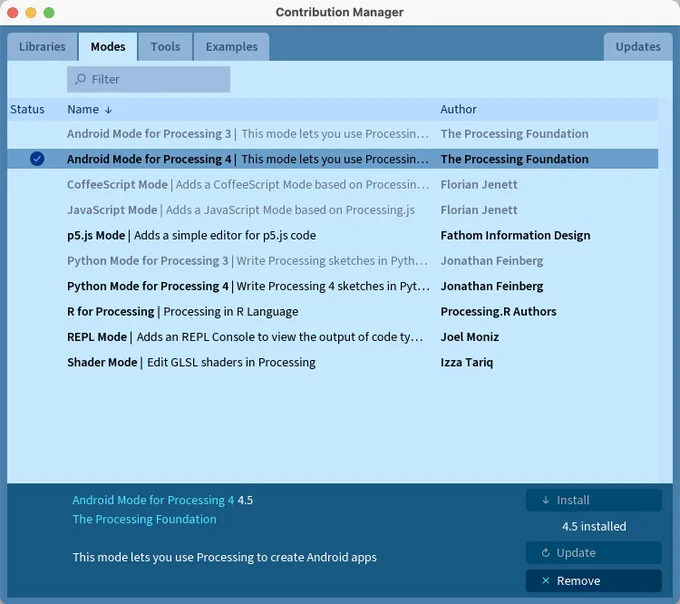
Task: Open the Tools tab
Action: point(165,46)
